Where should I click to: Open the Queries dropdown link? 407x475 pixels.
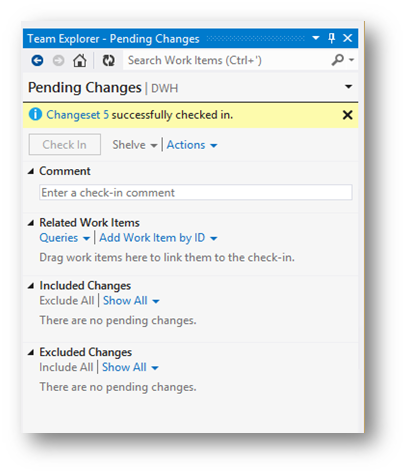click(65, 238)
